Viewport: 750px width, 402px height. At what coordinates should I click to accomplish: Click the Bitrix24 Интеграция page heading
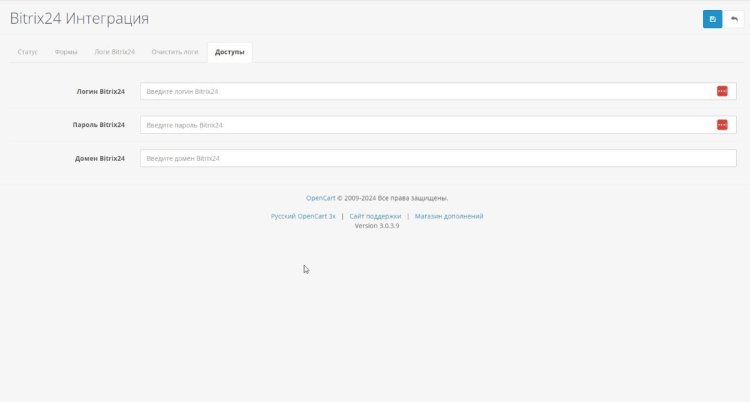point(79,19)
